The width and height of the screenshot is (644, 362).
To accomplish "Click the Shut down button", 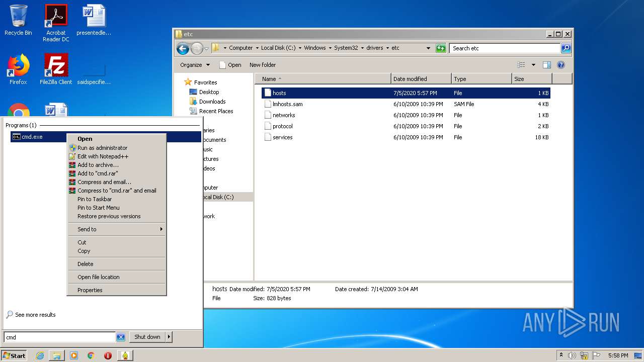I will pyautogui.click(x=147, y=337).
